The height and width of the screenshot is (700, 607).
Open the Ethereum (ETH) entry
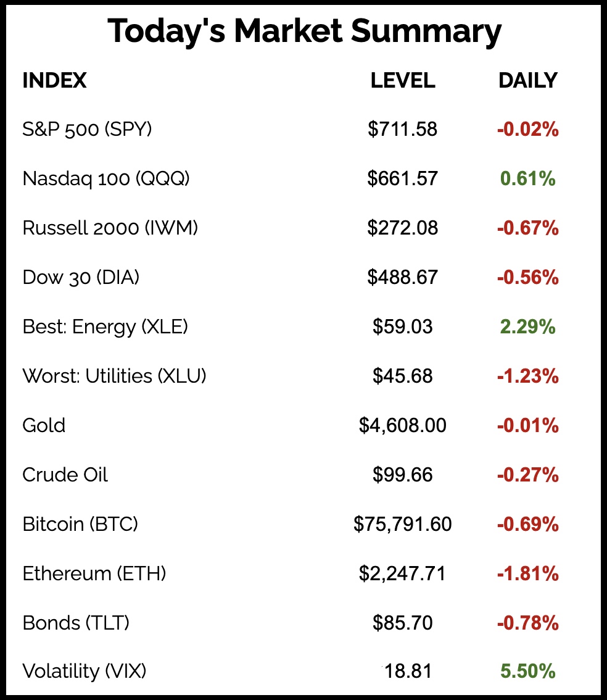[94, 573]
